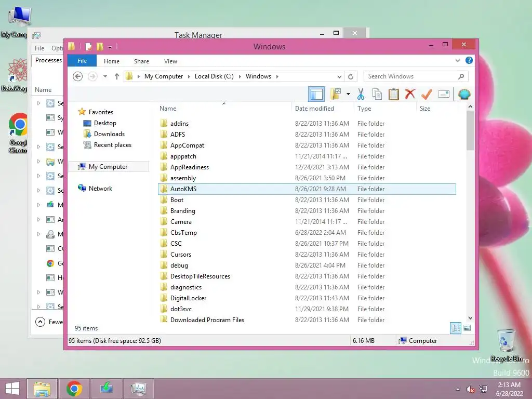
Task: Click Local Disk (C:) breadcrumb
Action: pos(214,76)
